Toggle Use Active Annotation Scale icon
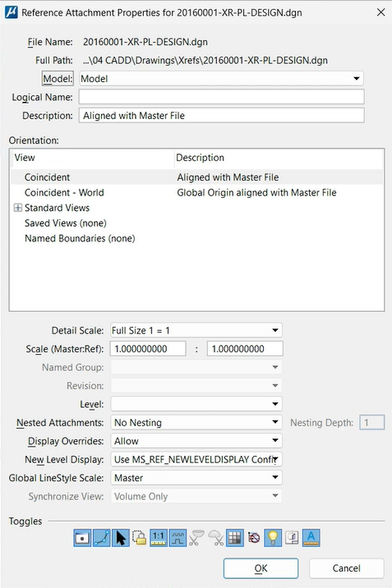This screenshot has width=392, height=588. point(311,538)
